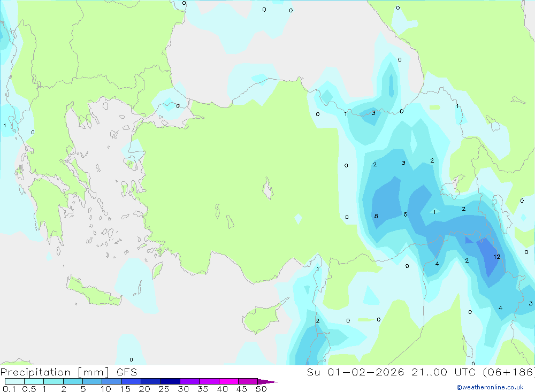Viewport: 535px width, 392px height.
Task: Pick the legend swatch between 0.5 and 1
Action: coord(34,381)
